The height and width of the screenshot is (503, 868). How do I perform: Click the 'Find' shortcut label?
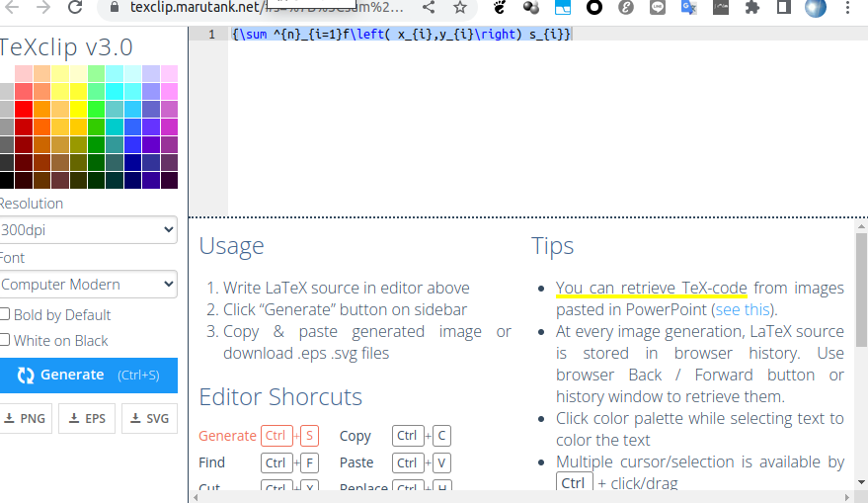(x=212, y=462)
